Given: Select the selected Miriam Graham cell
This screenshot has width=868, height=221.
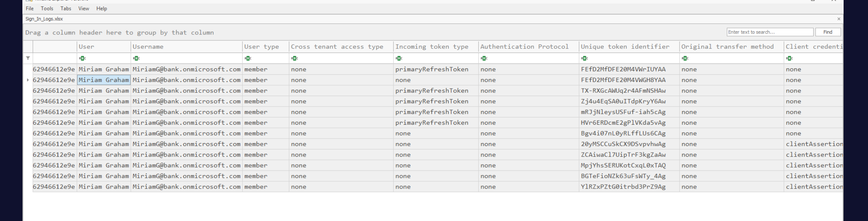Looking at the screenshot, I should tap(104, 80).
